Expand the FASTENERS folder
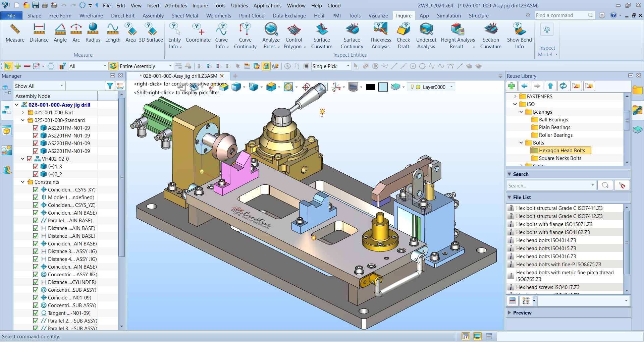Viewport: 644px width, 342px height. [515, 96]
